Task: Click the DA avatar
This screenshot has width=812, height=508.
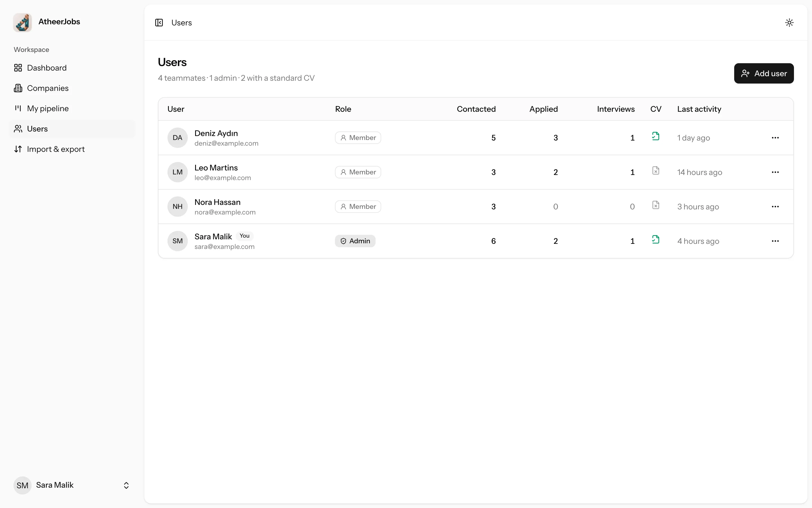Action: pos(178,138)
